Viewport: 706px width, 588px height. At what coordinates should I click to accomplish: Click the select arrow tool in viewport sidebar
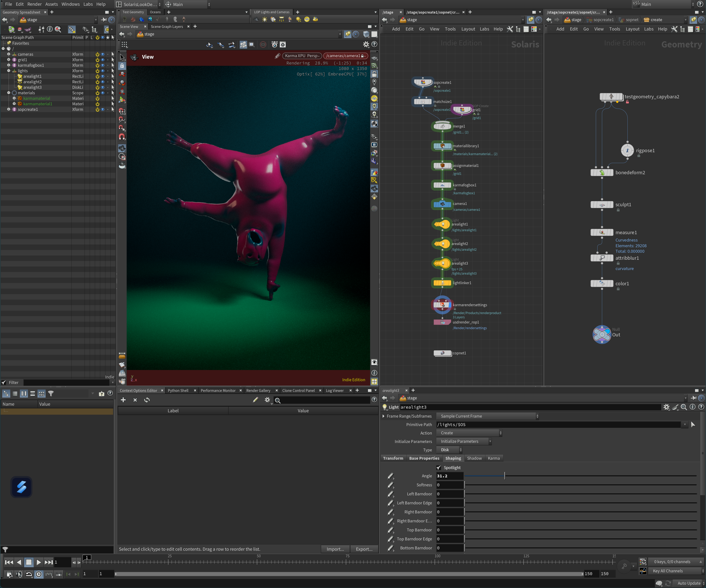coord(122,58)
